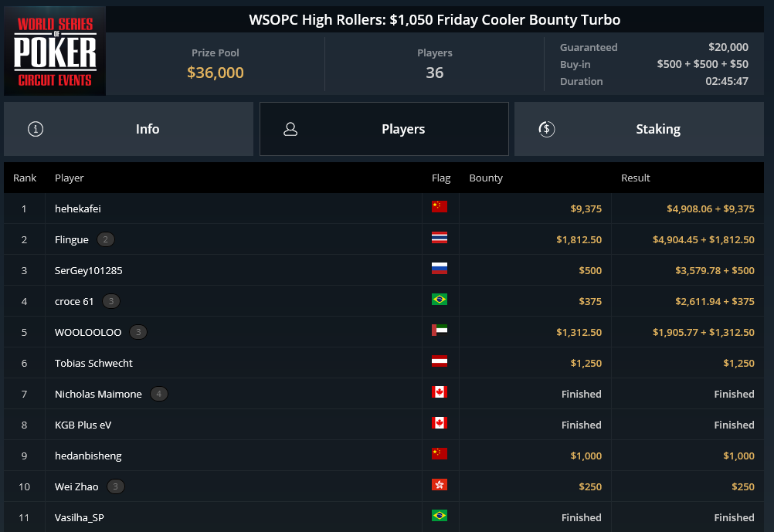The image size is (774, 532).
Task: Switch to the Staking tab
Action: point(639,129)
